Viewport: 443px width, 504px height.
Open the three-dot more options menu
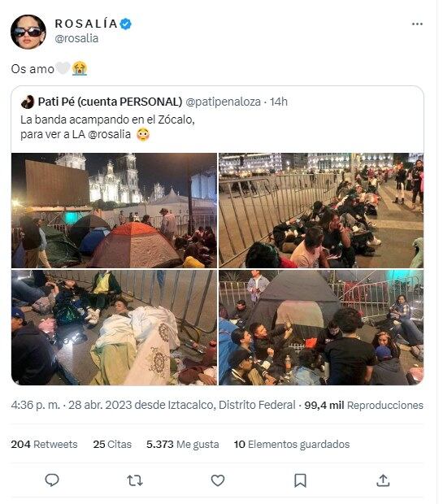tap(417, 24)
